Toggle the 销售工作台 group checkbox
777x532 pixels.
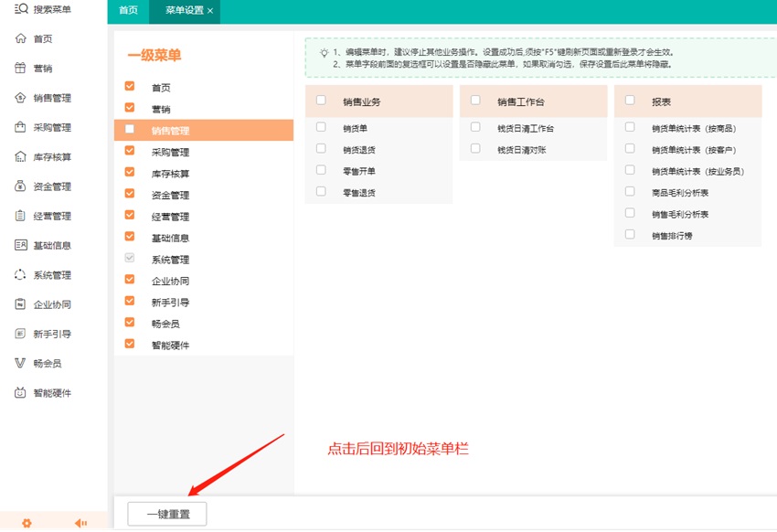(x=475, y=101)
